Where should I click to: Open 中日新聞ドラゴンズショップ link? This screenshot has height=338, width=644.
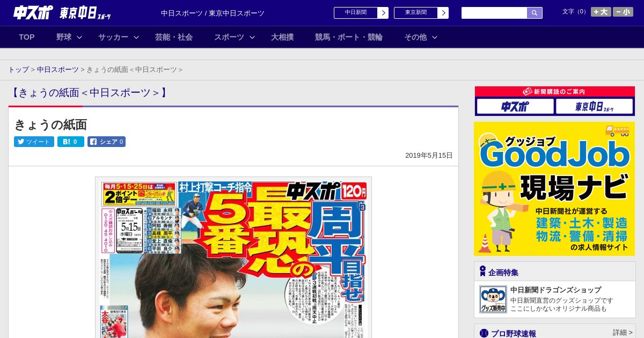tap(555, 290)
